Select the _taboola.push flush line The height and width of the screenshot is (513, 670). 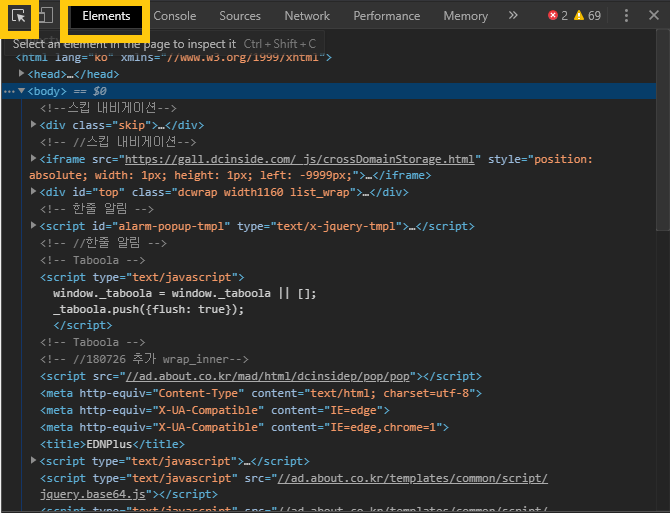click(148, 309)
